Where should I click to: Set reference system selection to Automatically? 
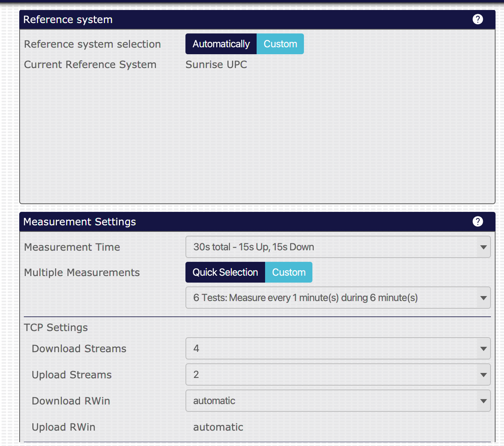[221, 44]
